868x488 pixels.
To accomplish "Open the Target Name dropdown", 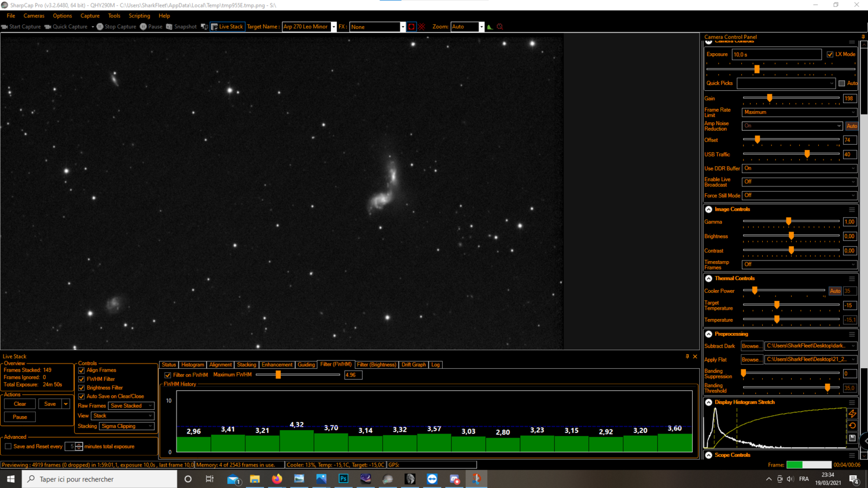I will [333, 27].
